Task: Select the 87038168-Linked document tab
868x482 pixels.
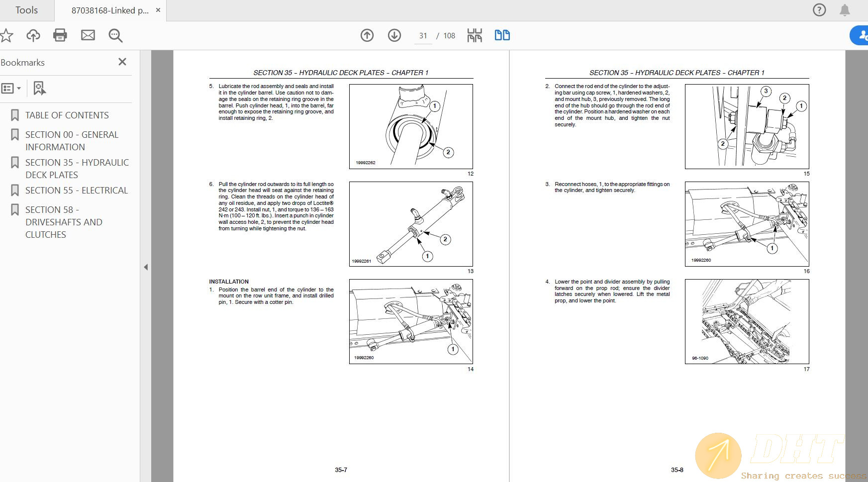Action: pyautogui.click(x=109, y=10)
